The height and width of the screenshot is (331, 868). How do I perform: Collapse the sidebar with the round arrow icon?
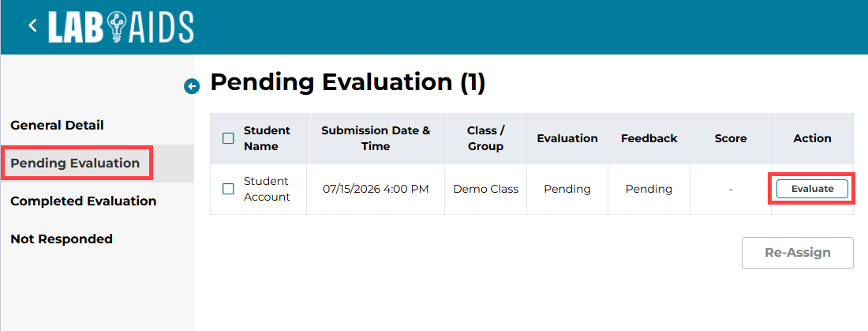[x=192, y=86]
